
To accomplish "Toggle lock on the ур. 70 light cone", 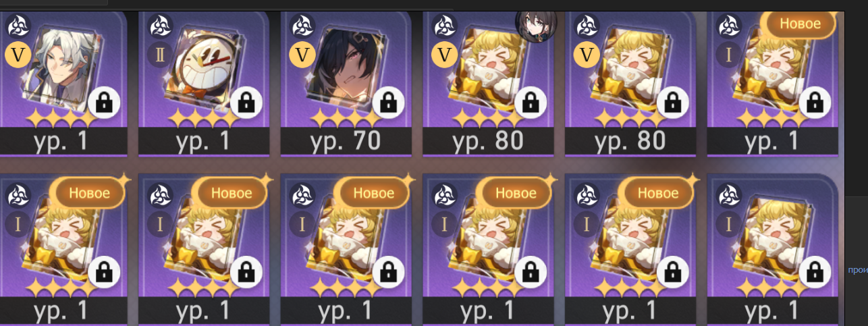I will pos(389,103).
